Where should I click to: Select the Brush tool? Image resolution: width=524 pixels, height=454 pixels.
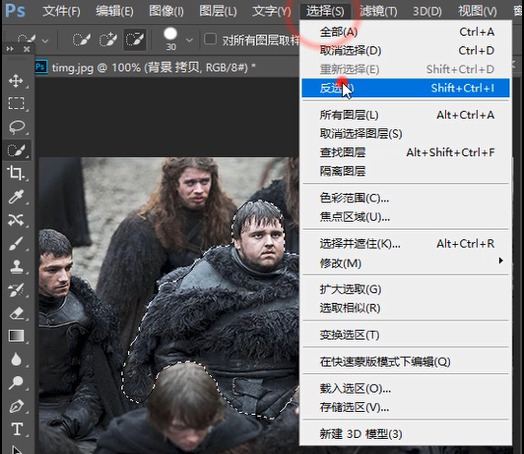[x=16, y=243]
